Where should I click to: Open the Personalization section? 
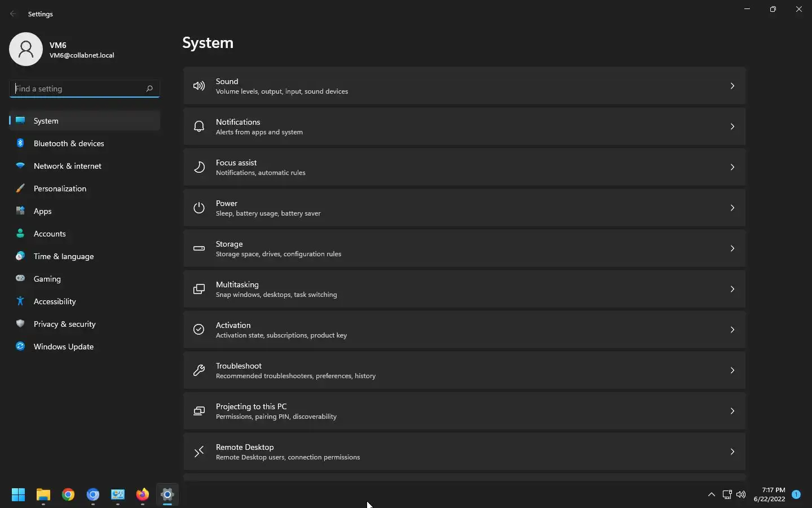click(60, 189)
